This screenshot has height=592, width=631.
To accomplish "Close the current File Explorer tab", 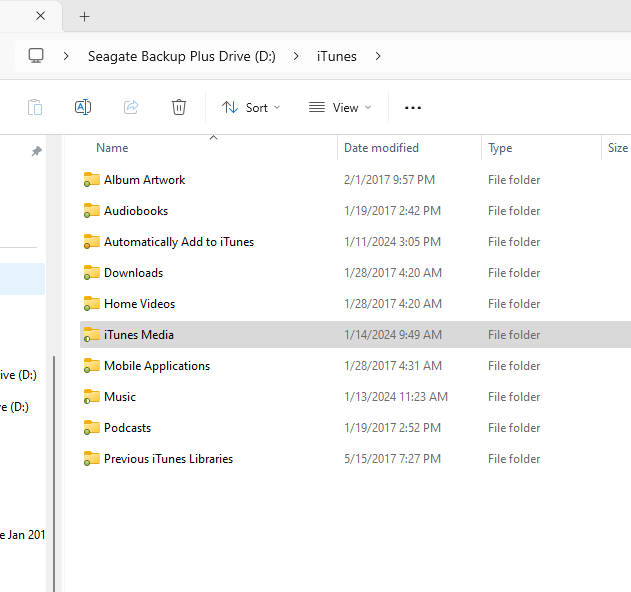I will (x=40, y=16).
